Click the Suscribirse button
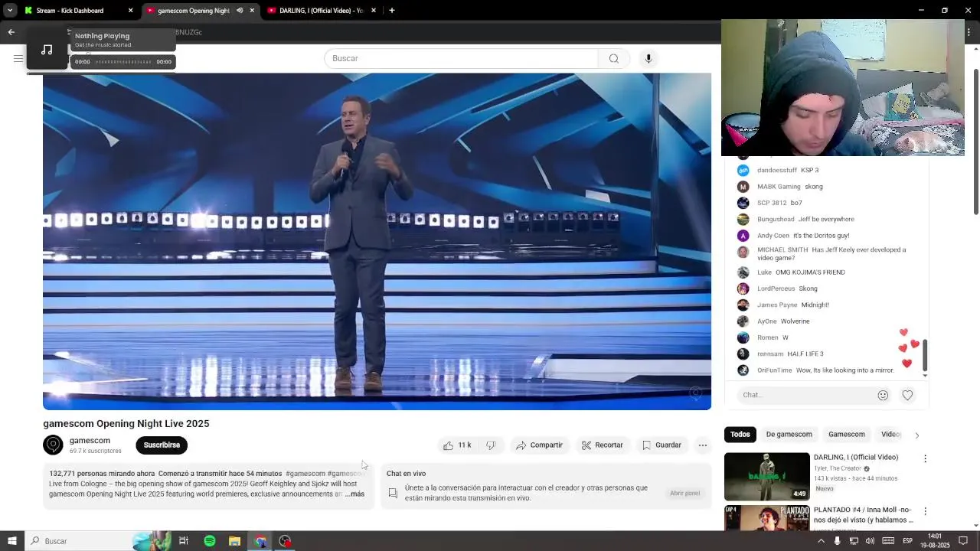 pos(162,445)
